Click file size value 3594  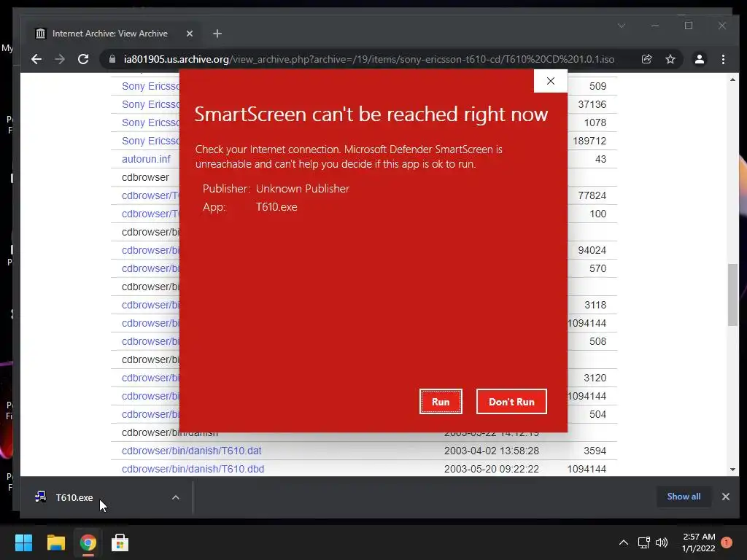pos(595,451)
